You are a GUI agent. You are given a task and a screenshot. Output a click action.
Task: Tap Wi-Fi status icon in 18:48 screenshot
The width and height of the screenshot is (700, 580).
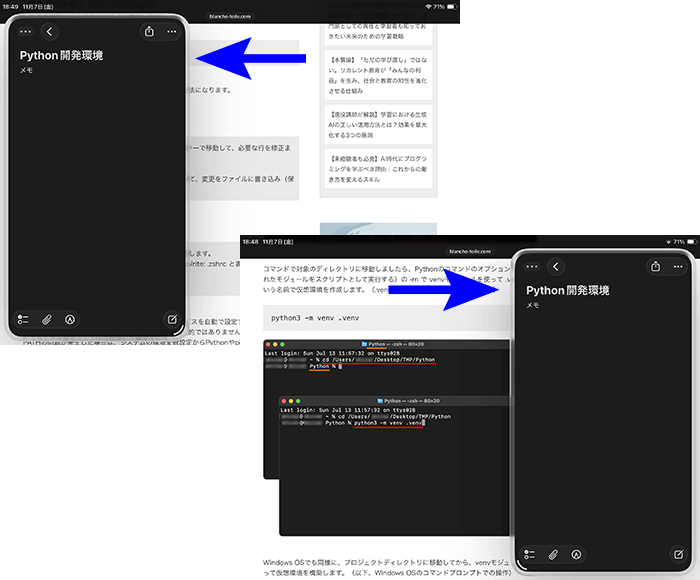click(668, 242)
